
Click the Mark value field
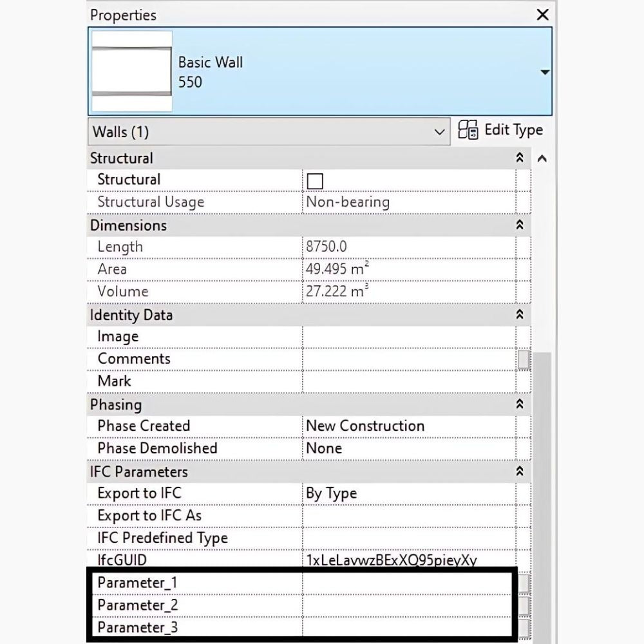(409, 381)
